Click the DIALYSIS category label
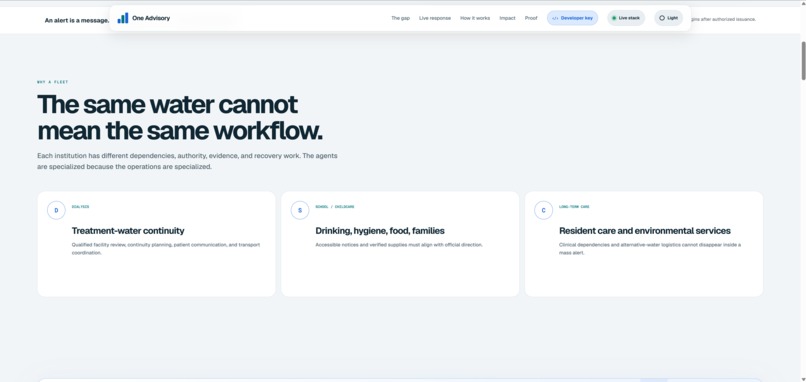806x382 pixels. click(80, 207)
